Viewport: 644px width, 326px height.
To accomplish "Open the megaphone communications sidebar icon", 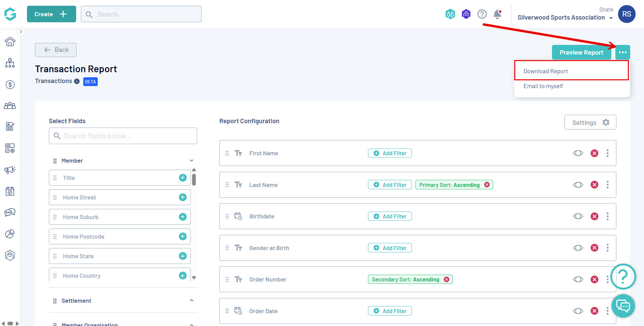I will pyautogui.click(x=10, y=169).
